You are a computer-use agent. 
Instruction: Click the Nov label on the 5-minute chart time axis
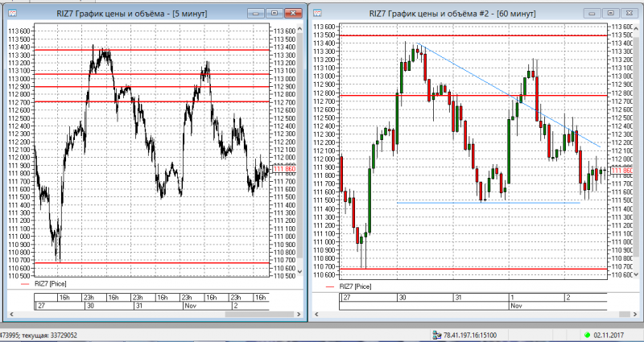(190, 306)
